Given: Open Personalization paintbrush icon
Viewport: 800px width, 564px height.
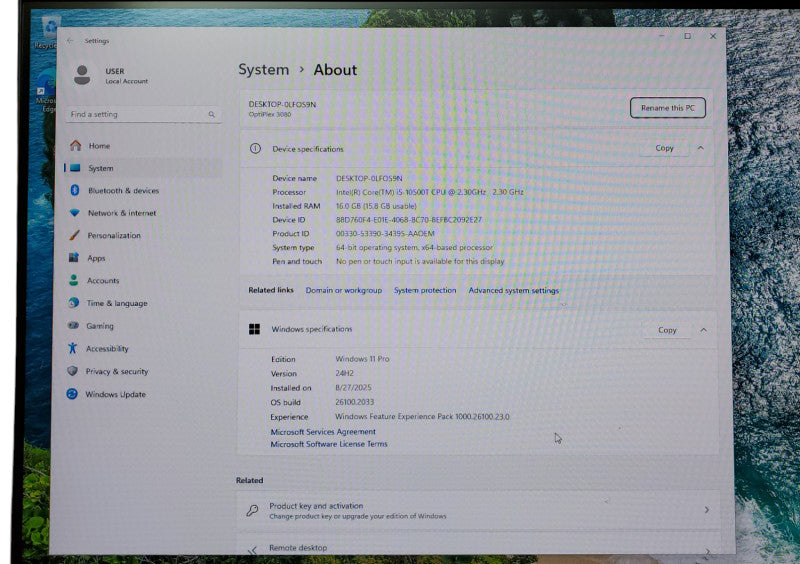Looking at the screenshot, I should [x=74, y=235].
